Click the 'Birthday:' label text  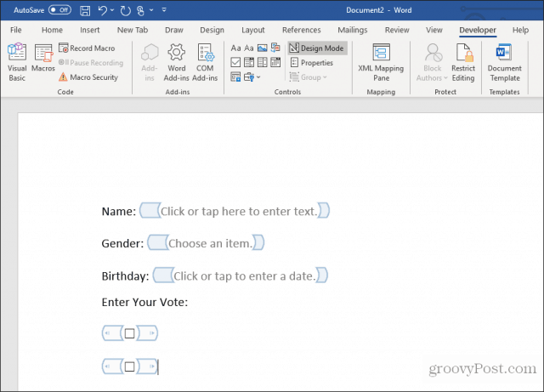(x=125, y=276)
